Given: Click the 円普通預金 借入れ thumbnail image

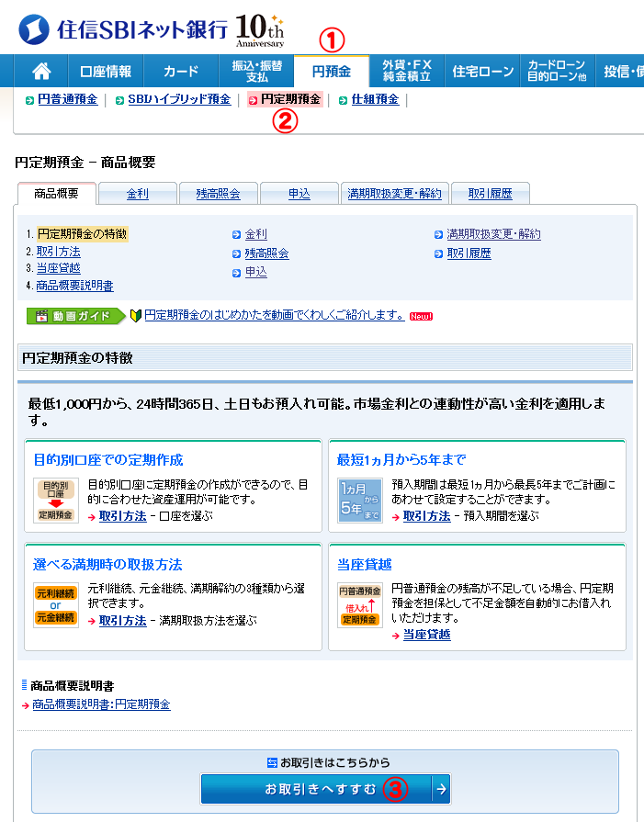Looking at the screenshot, I should coord(360,605).
